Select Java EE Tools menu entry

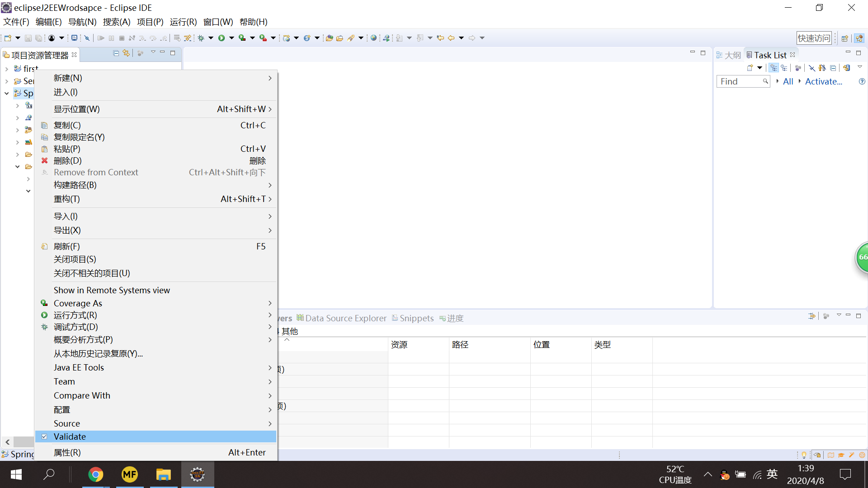(x=79, y=367)
